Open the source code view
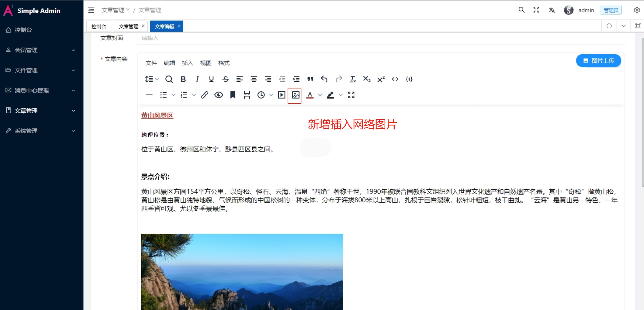The height and width of the screenshot is (310, 644). (x=395, y=79)
